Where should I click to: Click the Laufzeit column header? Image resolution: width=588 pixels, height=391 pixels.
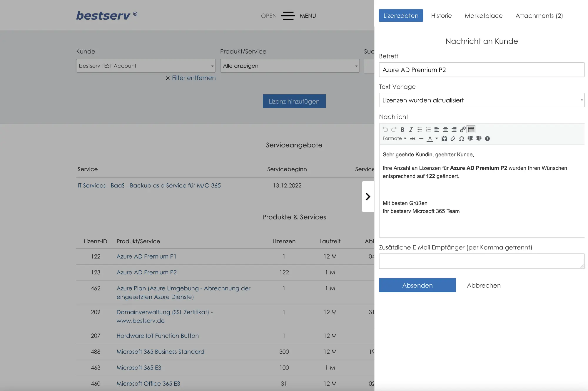(330, 241)
